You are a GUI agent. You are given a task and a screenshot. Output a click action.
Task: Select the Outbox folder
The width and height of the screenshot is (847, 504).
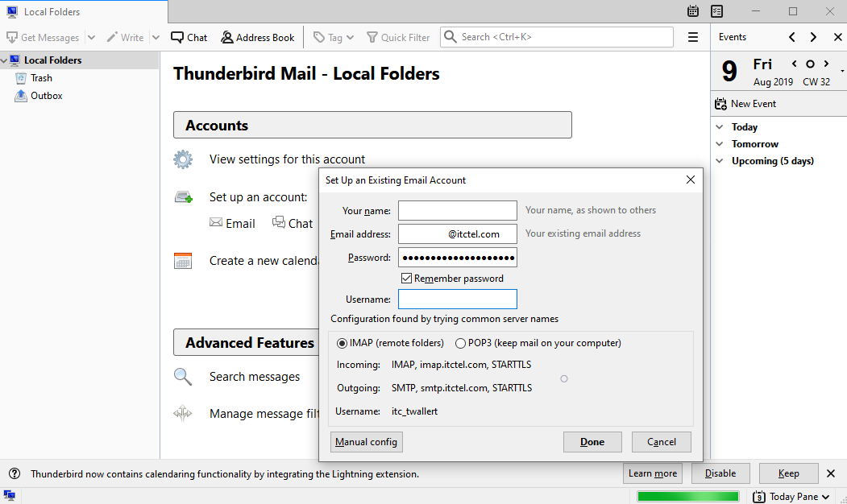(46, 96)
